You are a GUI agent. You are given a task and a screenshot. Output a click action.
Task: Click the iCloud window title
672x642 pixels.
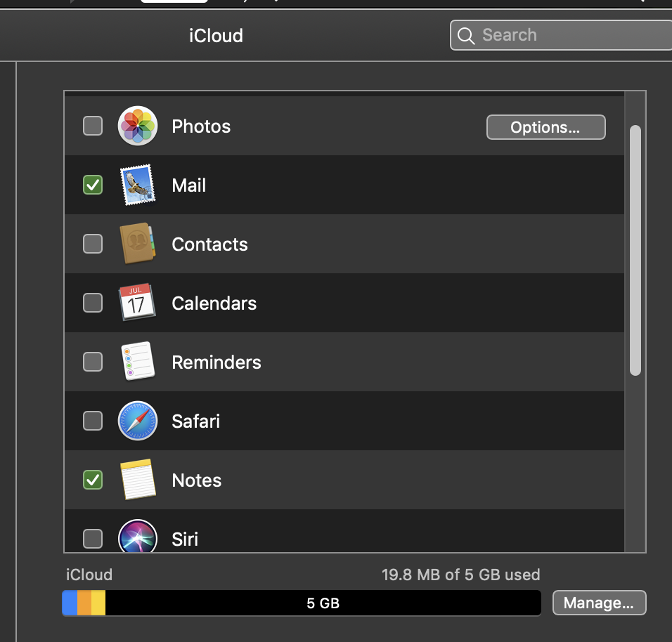pyautogui.click(x=216, y=36)
